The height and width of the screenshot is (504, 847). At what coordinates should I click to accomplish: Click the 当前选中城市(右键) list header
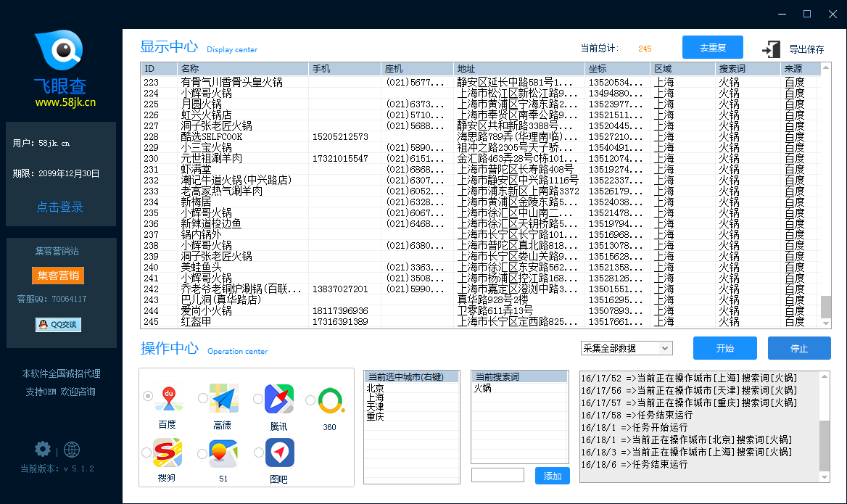[x=412, y=376]
